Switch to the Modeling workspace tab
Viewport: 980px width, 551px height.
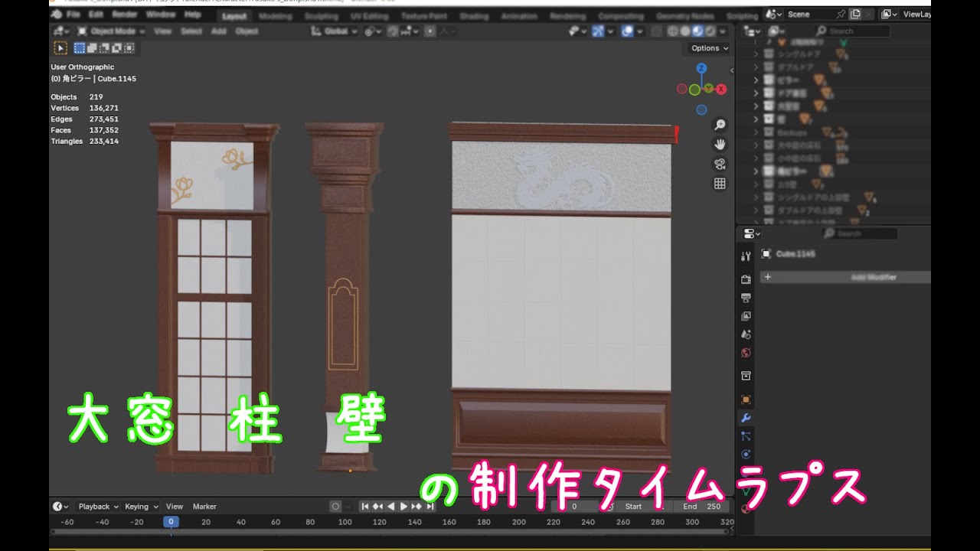(275, 16)
